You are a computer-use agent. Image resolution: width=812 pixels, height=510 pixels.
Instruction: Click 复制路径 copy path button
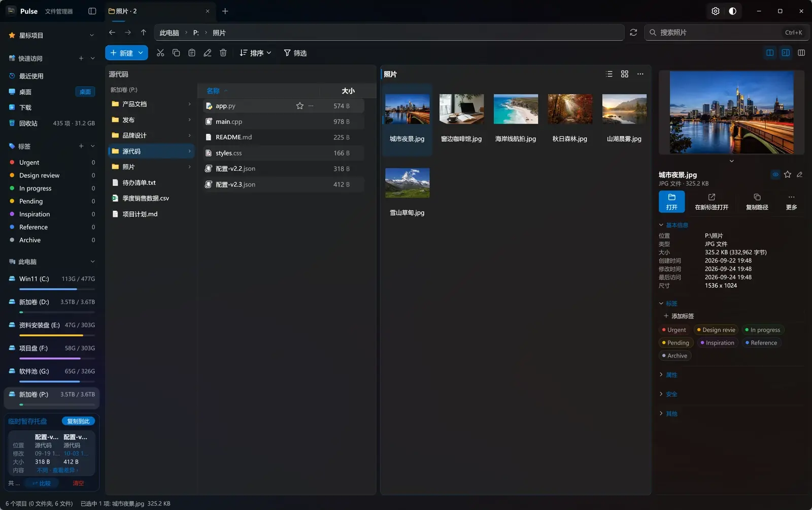pos(757,202)
